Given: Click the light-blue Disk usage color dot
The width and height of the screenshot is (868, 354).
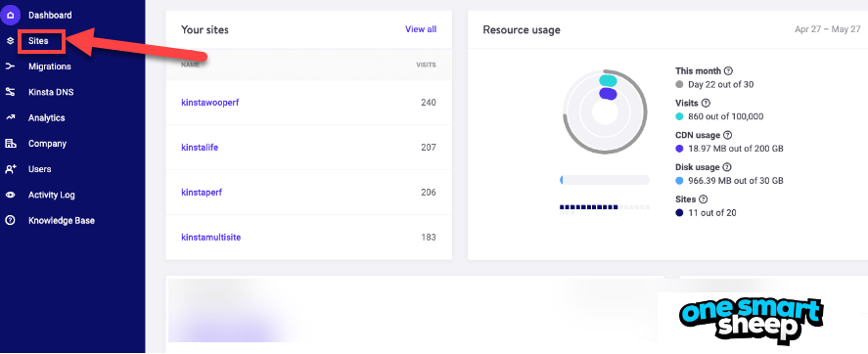Looking at the screenshot, I should click(x=679, y=181).
